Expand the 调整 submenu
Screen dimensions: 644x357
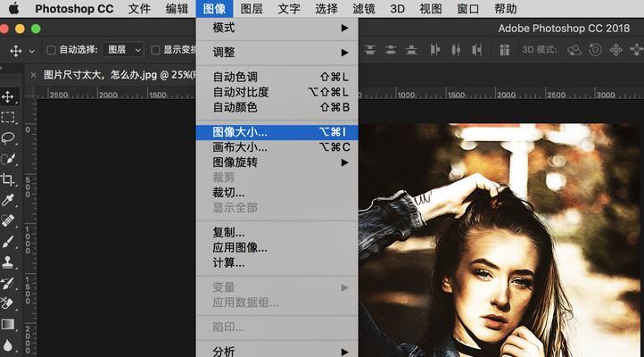[277, 53]
